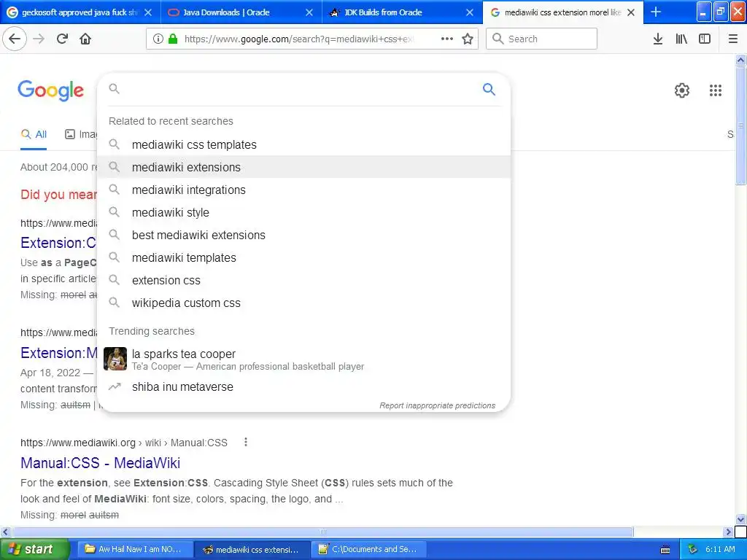Open the Windows start menu

34,550
